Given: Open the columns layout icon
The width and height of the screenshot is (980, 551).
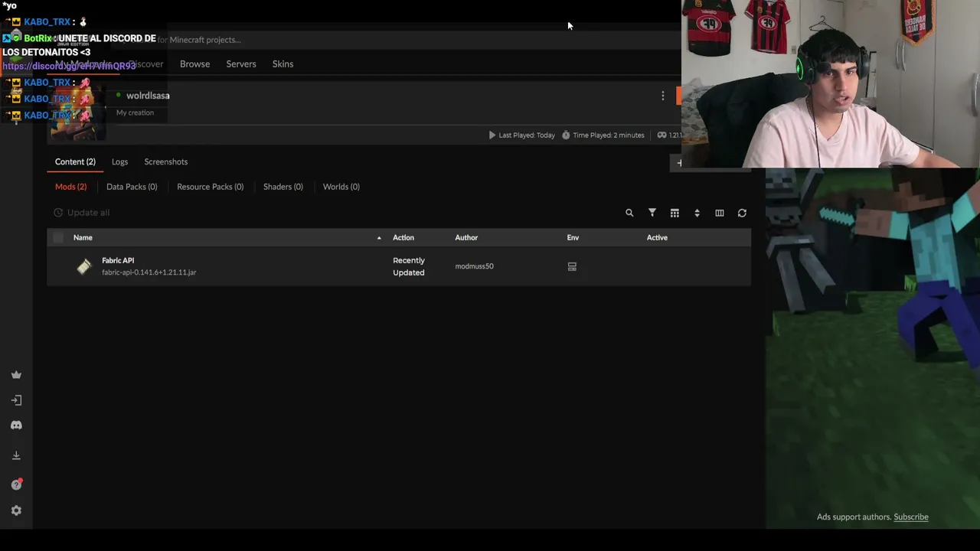Looking at the screenshot, I should pyautogui.click(x=720, y=213).
